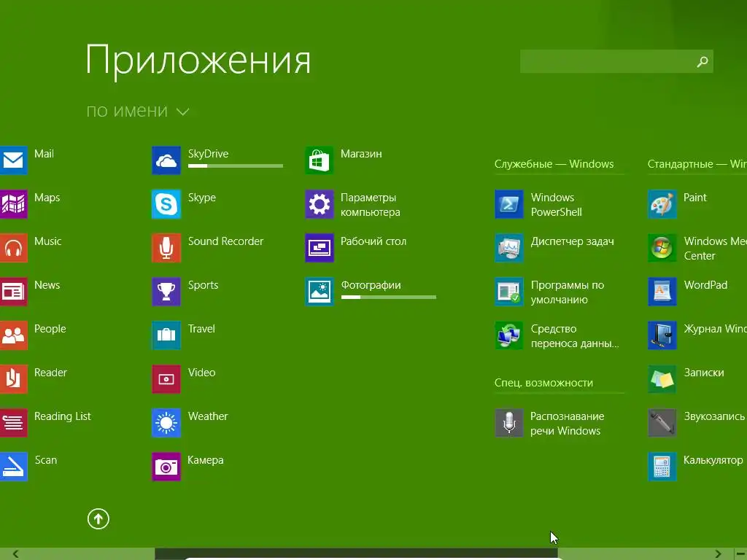Click the search magnifier button
This screenshot has height=560, width=747.
tap(703, 61)
